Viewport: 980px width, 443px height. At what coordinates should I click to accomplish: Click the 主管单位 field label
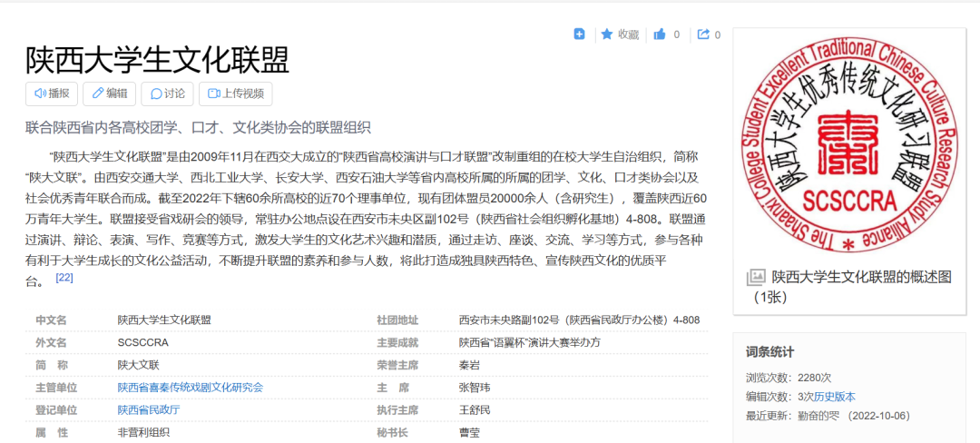pyautogui.click(x=56, y=388)
